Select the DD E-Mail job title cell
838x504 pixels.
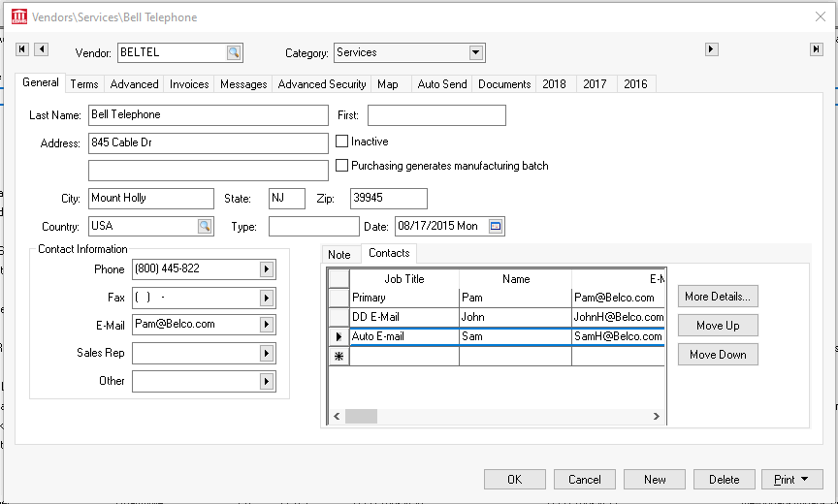[404, 317]
